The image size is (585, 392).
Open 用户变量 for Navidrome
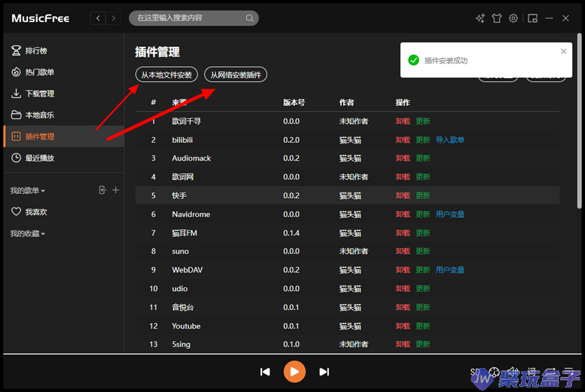450,214
